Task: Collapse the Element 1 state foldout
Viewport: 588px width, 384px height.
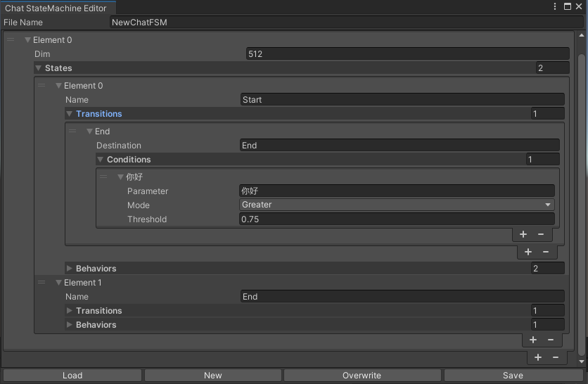Action: point(58,283)
